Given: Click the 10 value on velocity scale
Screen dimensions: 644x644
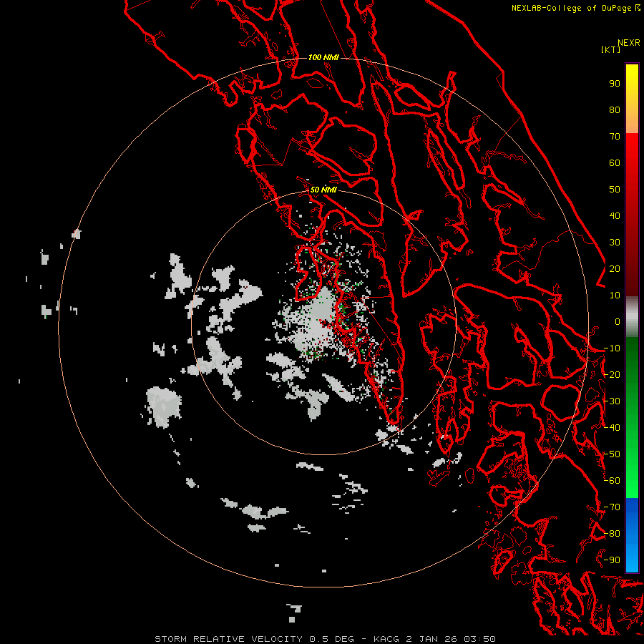Looking at the screenshot, I should tap(615, 296).
